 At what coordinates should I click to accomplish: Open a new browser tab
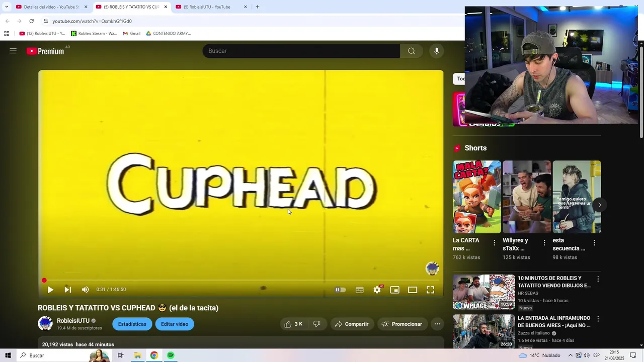pyautogui.click(x=258, y=7)
